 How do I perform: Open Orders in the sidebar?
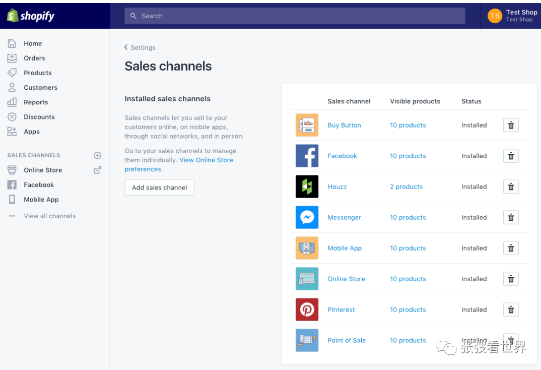coord(34,58)
